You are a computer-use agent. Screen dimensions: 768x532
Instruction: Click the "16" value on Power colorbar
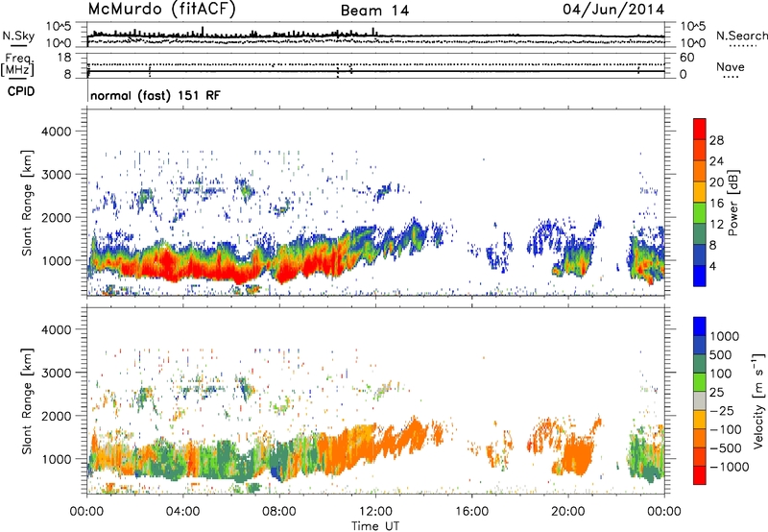716,204
